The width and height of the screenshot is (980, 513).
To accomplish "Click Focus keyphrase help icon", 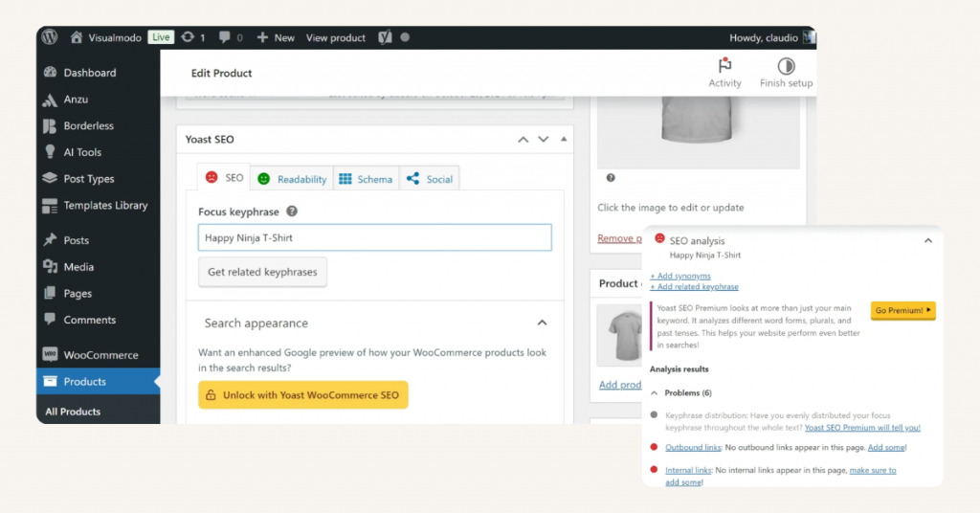I will [x=292, y=212].
